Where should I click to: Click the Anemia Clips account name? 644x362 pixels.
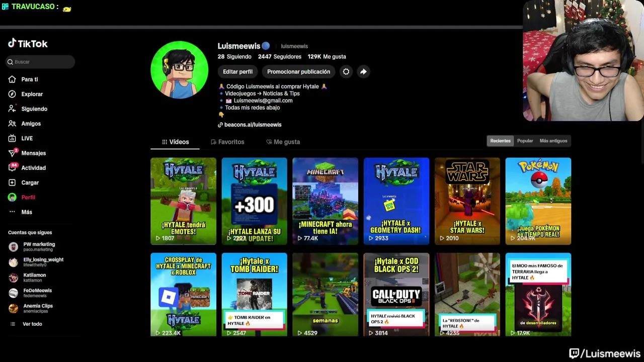pyautogui.click(x=38, y=306)
